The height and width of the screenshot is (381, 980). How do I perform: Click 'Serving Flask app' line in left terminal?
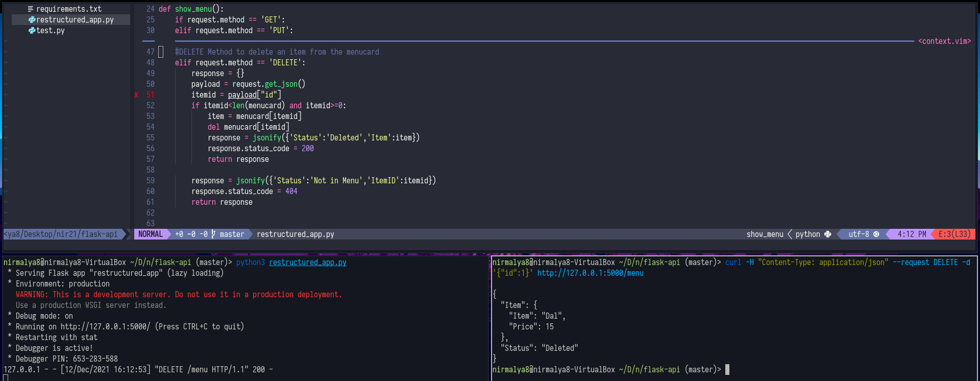[x=120, y=273]
